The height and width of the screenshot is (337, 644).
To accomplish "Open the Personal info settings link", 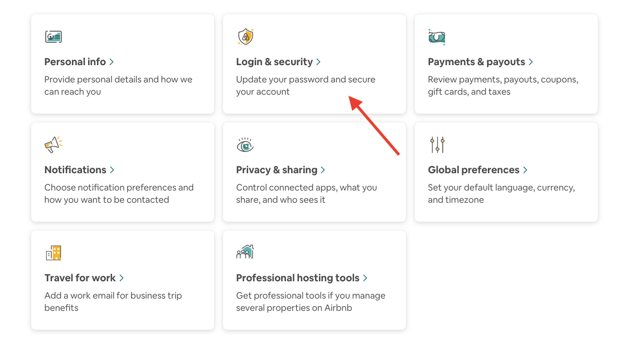I will 75,62.
